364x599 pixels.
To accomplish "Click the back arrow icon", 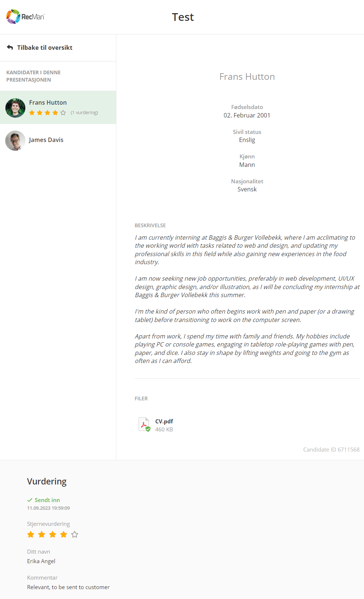I will click(10, 48).
